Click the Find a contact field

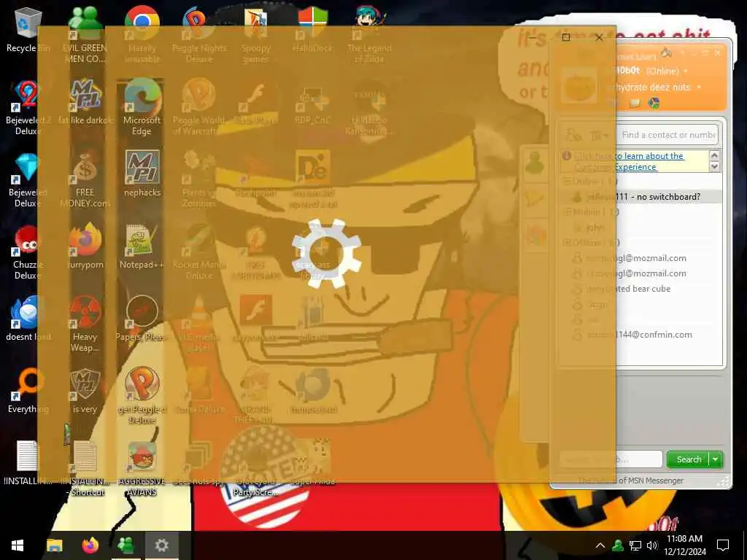point(667,135)
